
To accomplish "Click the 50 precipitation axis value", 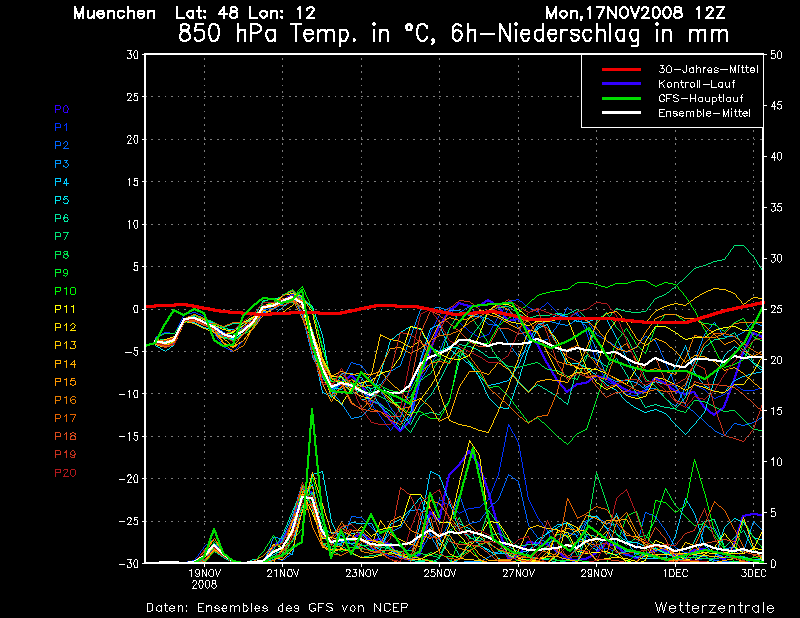I will (776, 55).
